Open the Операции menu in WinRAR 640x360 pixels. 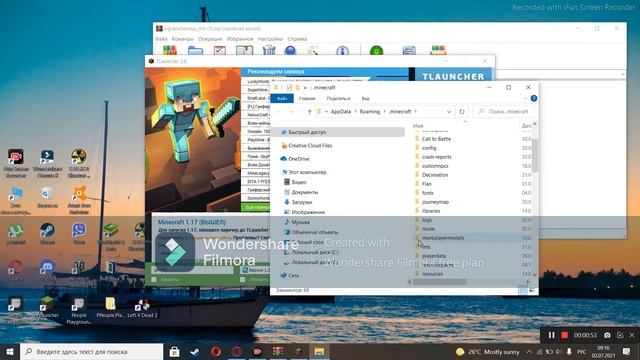[210, 39]
